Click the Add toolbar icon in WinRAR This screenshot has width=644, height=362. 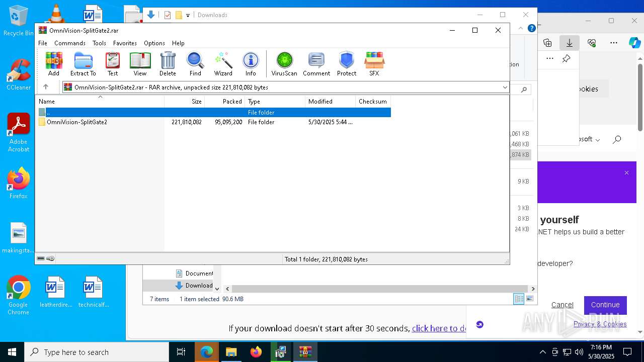(54, 64)
